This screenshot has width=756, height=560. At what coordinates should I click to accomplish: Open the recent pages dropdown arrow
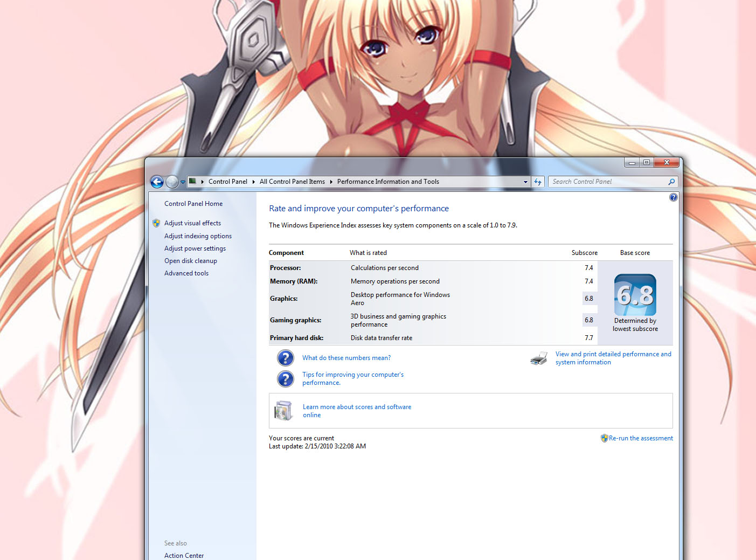[183, 182]
